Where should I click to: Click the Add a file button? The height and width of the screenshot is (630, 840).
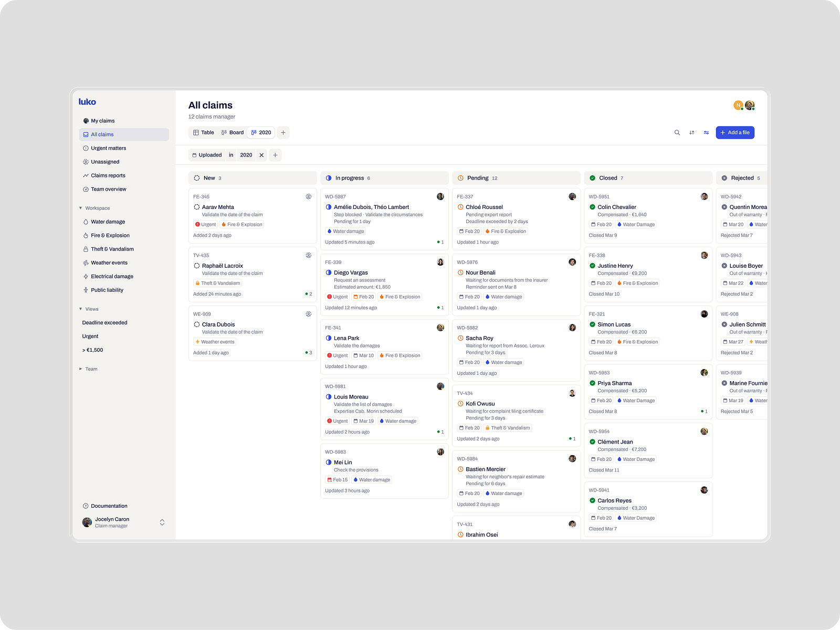click(734, 133)
